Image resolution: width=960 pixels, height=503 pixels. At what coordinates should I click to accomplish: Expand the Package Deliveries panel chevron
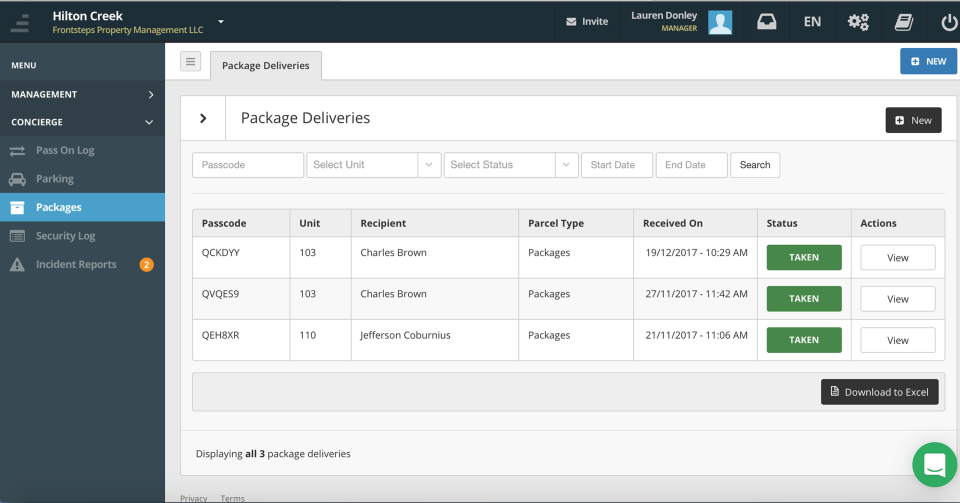click(x=203, y=118)
